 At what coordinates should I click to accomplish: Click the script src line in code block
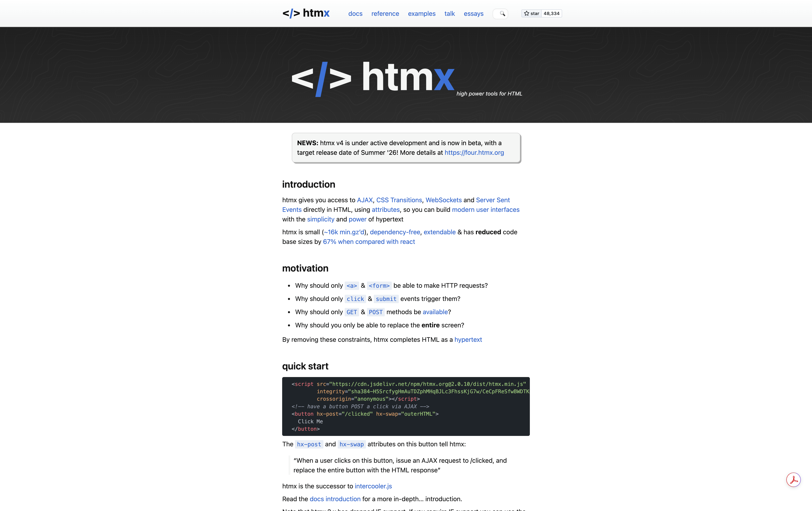(409, 384)
